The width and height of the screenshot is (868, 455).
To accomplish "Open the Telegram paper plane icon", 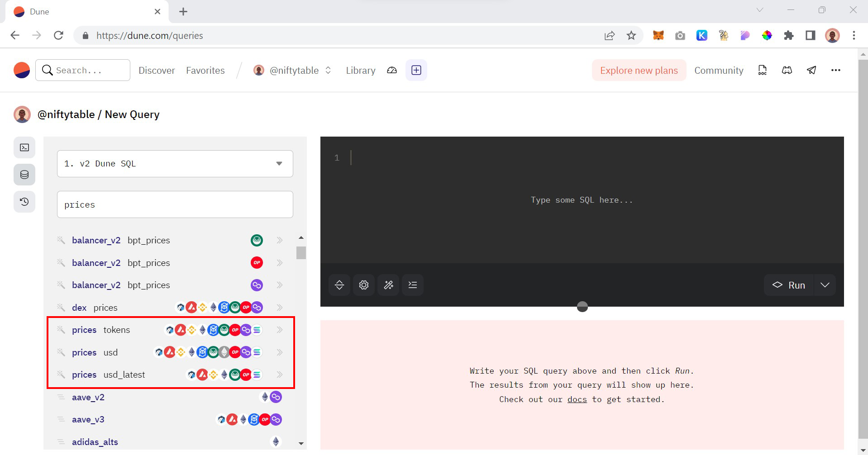I will pyautogui.click(x=811, y=70).
